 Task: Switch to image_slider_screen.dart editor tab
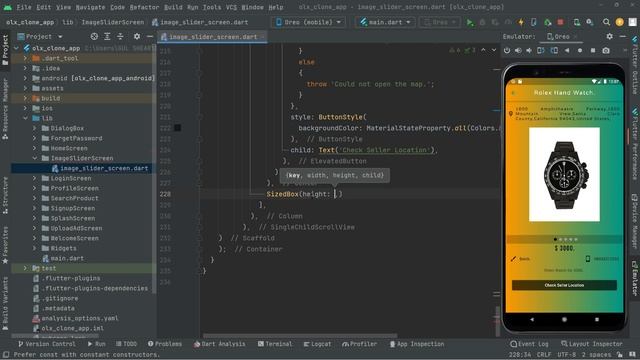213,37
